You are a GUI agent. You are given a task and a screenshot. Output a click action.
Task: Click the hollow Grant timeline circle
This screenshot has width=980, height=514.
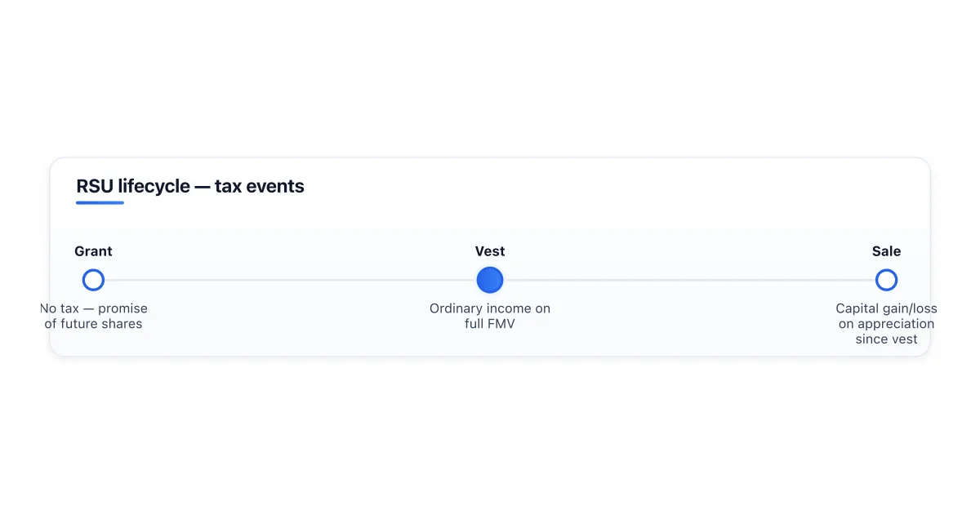pyautogui.click(x=94, y=281)
